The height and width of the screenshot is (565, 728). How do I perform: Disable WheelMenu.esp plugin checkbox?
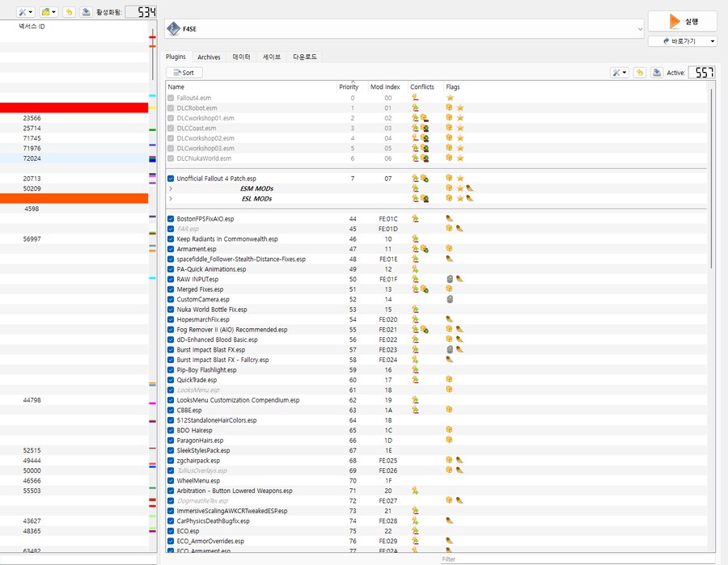tap(171, 481)
